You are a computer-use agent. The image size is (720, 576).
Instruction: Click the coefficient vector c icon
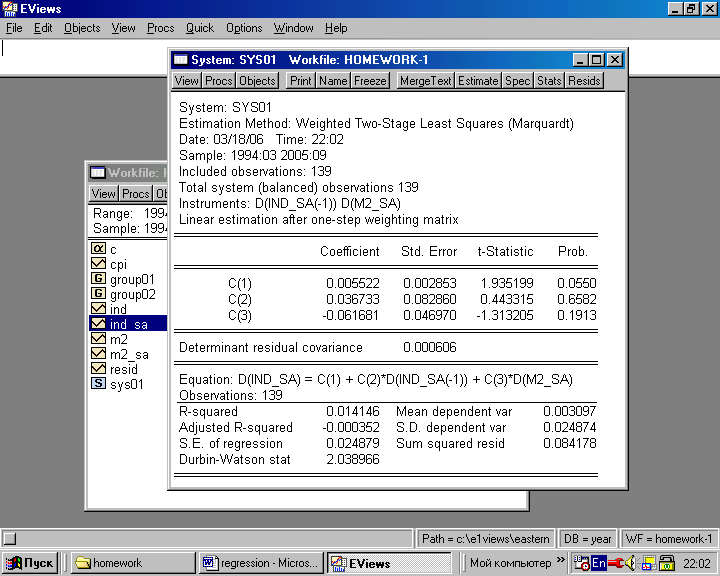[x=98, y=248]
